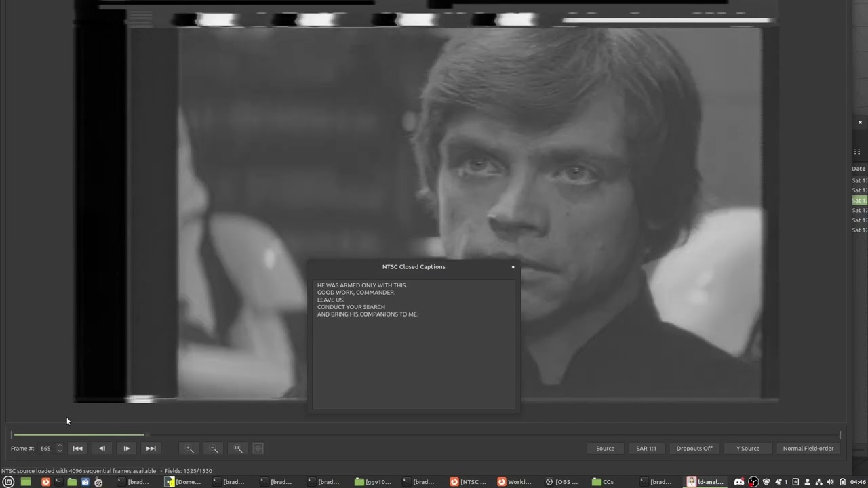Viewport: 868px width, 488px height.
Task: Switch to the [OBS ... taskbar window
Action: tap(563, 482)
